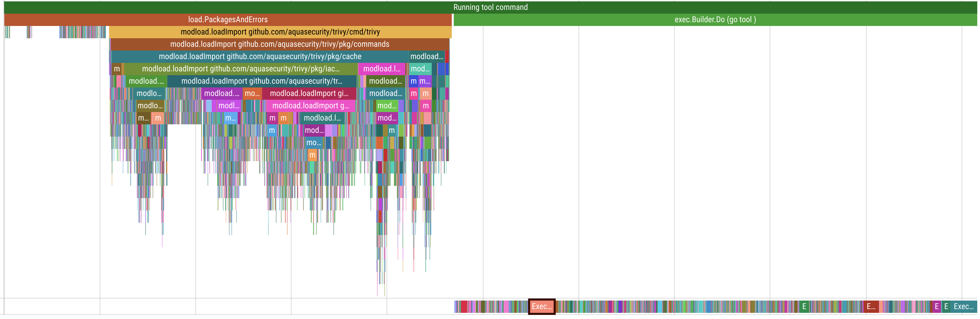Viewport: 980px width, 319px height.
Task: Select the 'loadImport github.com/aquasecurity/tr…' slice
Action: click(262, 81)
